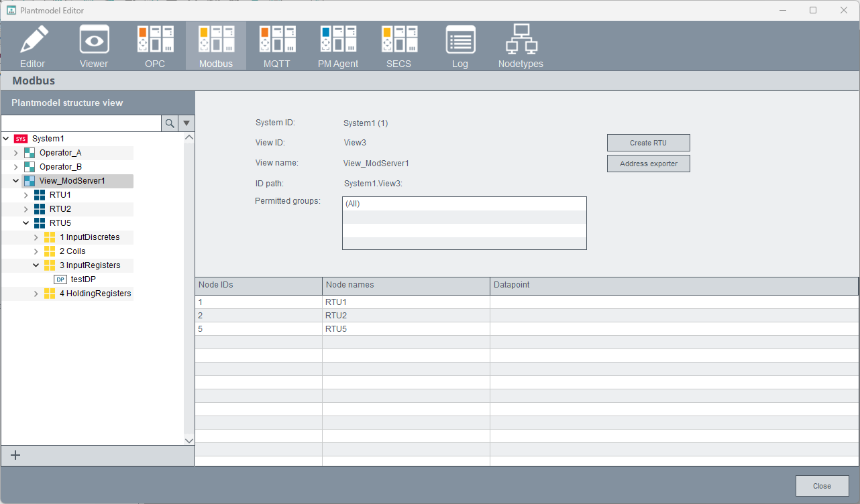Select the RTU1 cell in table
This screenshot has width=860, height=504.
click(407, 302)
